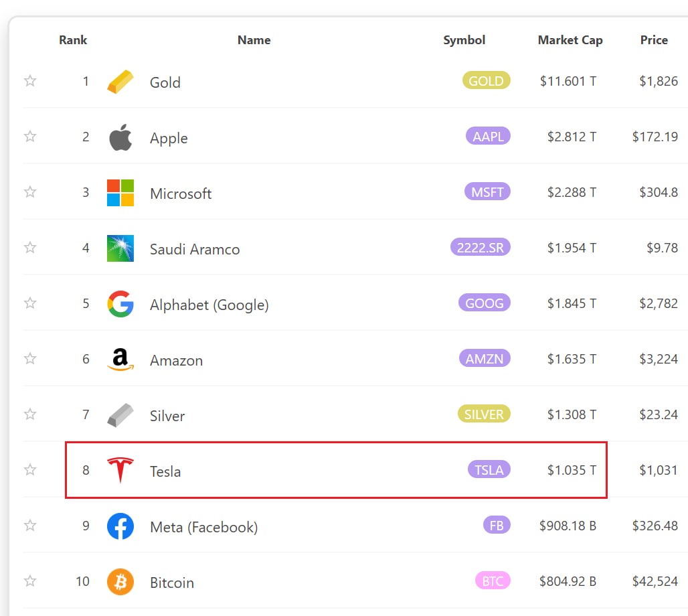
Task: Click the Google G logo
Action: point(120,304)
